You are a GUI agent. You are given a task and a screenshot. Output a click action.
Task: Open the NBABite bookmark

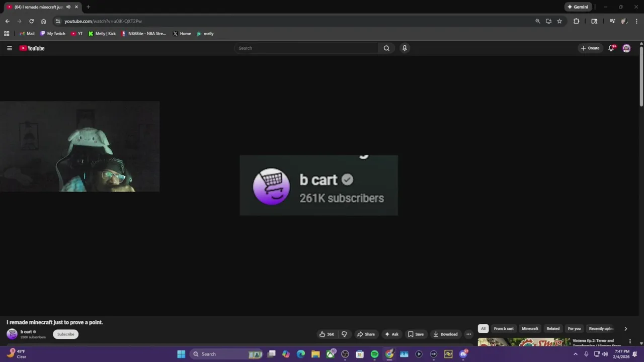click(x=143, y=34)
